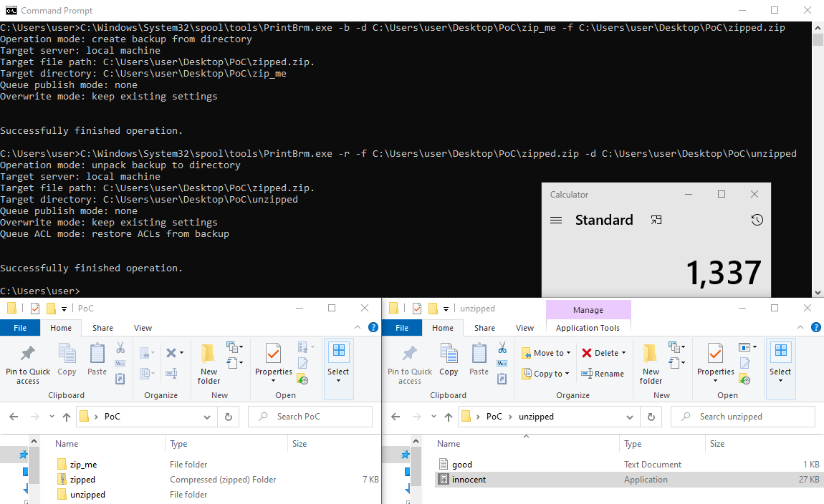The height and width of the screenshot is (504, 824).
Task: Open Properties in PoC window ribbon
Action: (273, 363)
